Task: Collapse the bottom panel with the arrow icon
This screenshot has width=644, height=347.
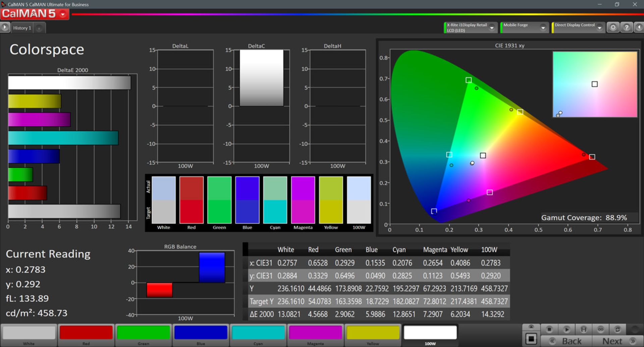Action: coord(531,327)
